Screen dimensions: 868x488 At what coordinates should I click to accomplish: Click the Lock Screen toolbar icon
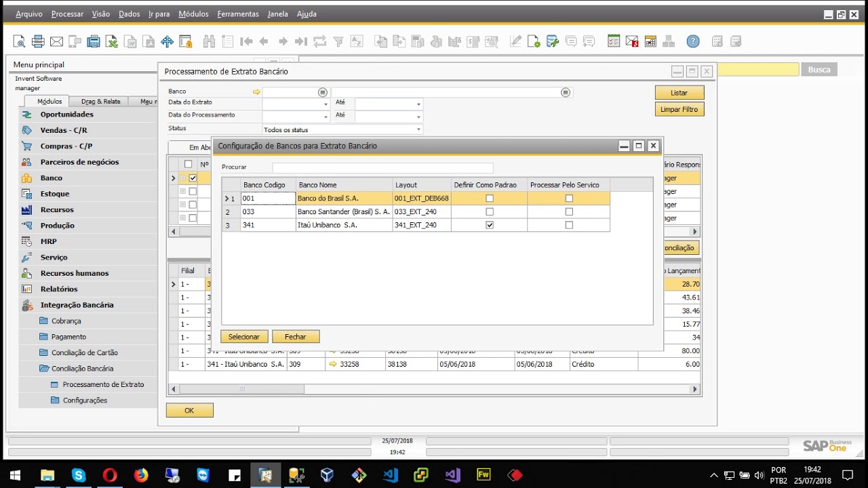point(185,41)
